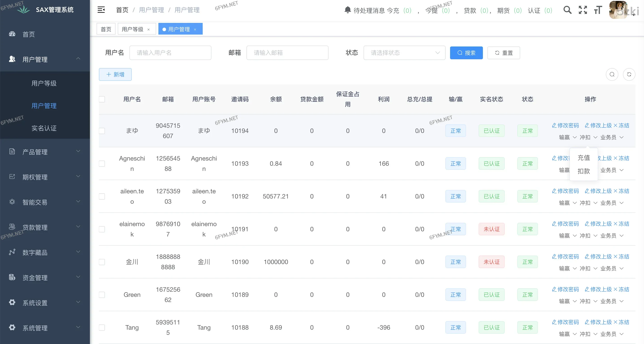Screen dimensions: 644x344
Task: Click the 新增 add button
Action: click(x=115, y=75)
